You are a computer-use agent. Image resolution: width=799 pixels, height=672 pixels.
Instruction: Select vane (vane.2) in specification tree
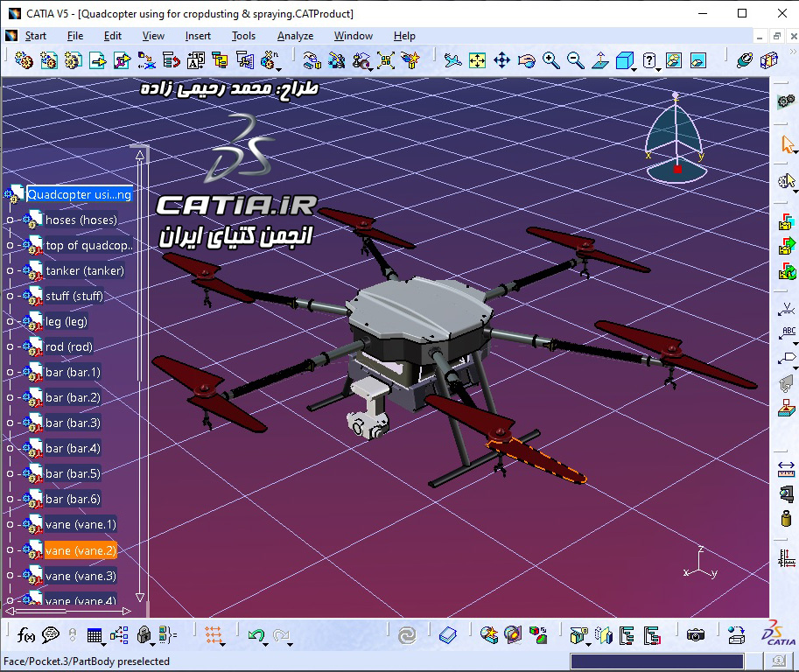point(81,550)
